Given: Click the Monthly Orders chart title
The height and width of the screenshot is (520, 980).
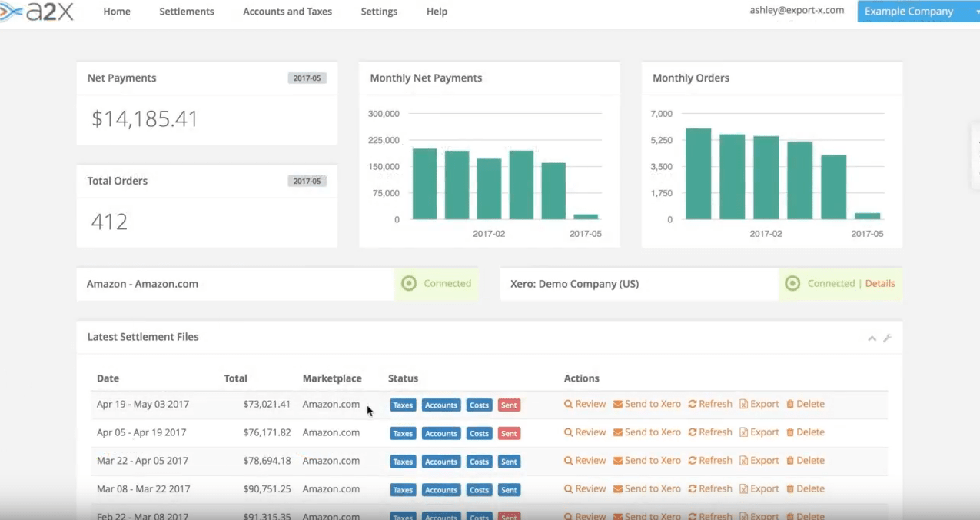Looking at the screenshot, I should coord(691,78).
